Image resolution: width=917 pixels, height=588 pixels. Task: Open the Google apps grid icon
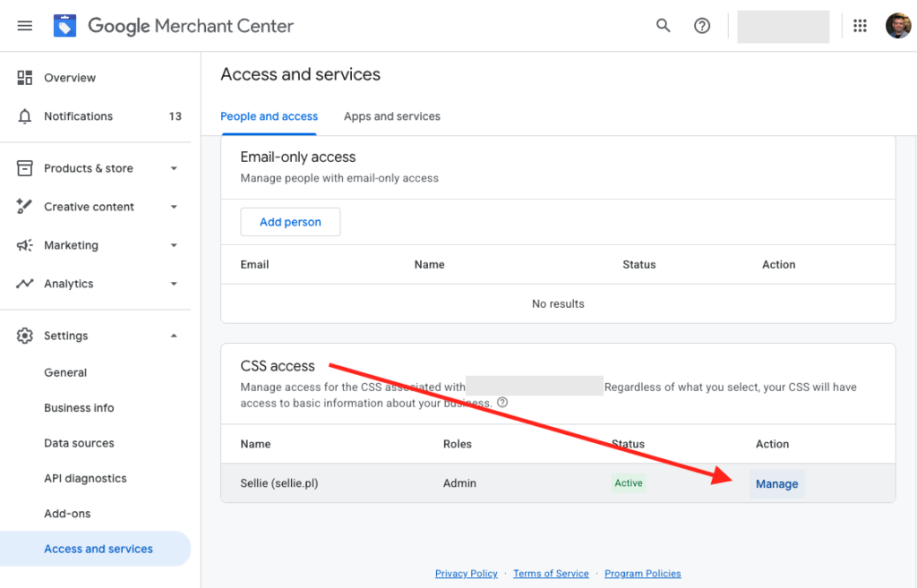click(x=860, y=26)
